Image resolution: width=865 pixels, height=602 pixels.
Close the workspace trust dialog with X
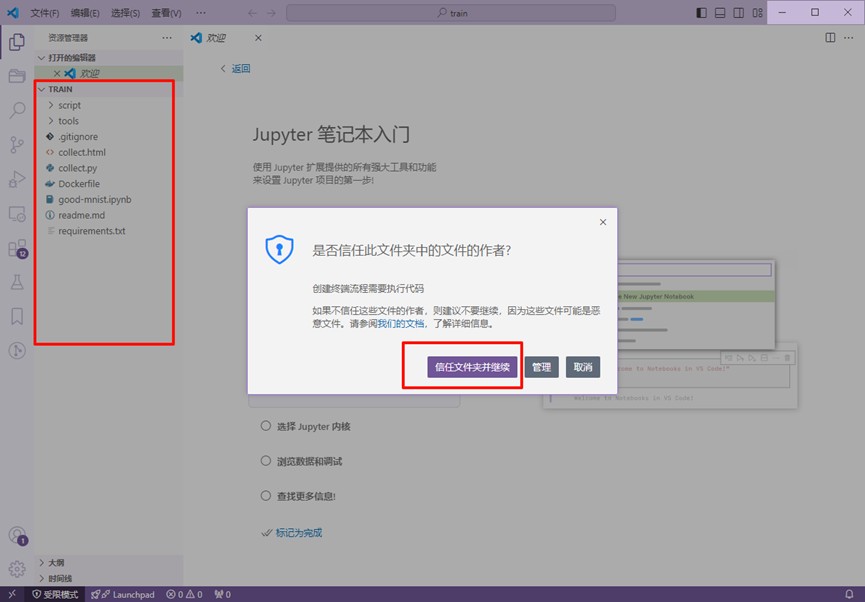coord(603,222)
